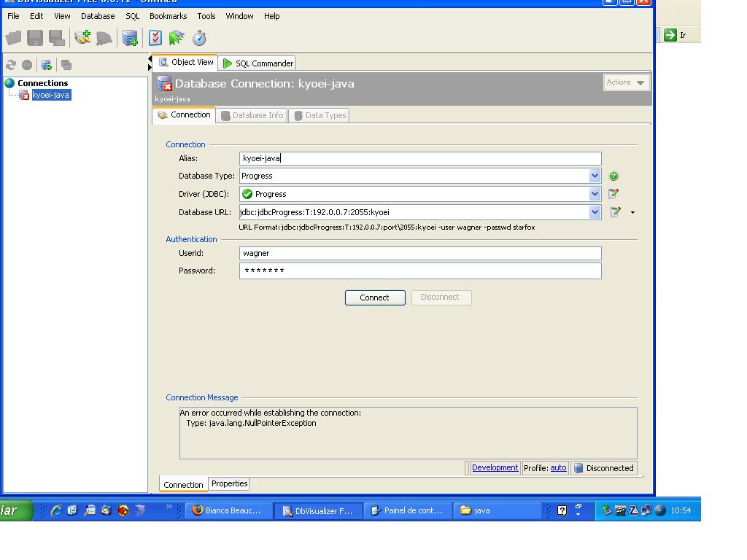This screenshot has height=560, width=747.
Task: Select the bottom Connection tab
Action: pos(183,484)
